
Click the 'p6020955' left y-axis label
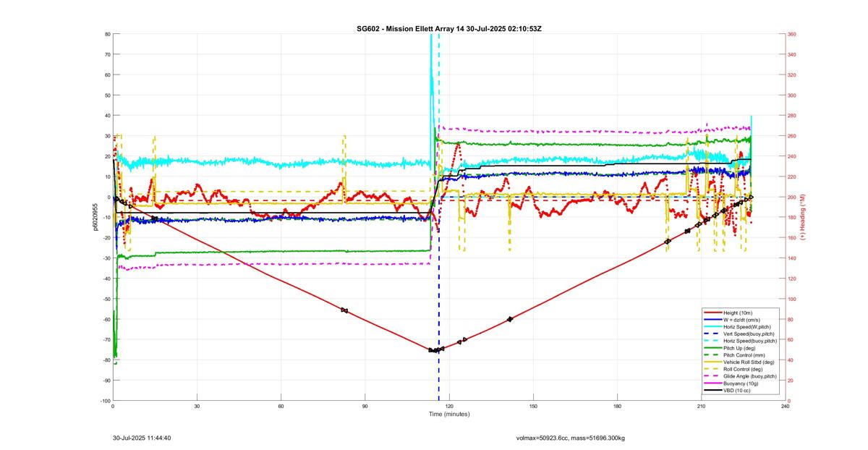(x=94, y=217)
